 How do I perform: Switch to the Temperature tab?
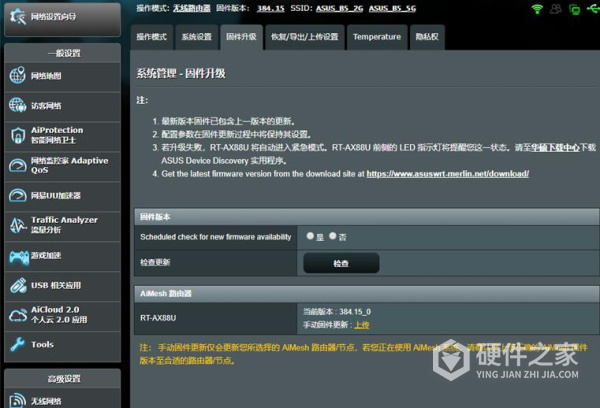click(x=377, y=37)
